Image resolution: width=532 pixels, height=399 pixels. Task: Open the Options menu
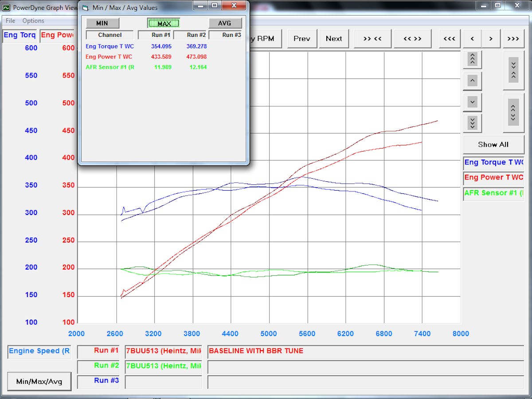(33, 21)
